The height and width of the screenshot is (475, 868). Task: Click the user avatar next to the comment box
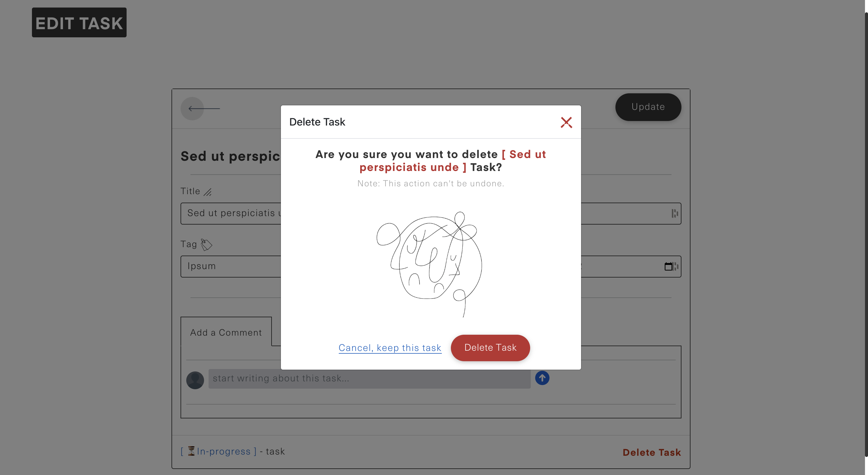[x=195, y=380]
